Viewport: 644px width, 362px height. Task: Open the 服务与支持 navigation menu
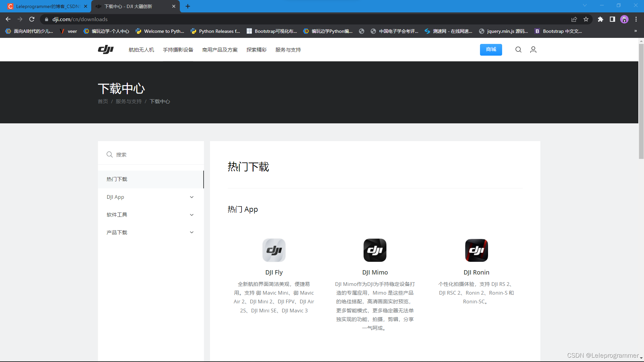[288, 50]
